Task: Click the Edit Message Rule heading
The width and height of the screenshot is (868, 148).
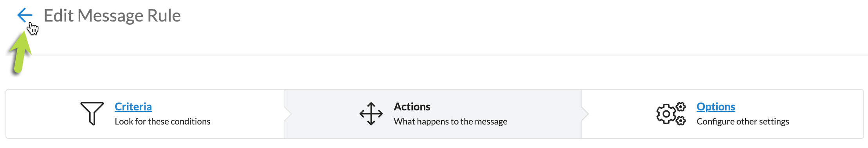Action: coord(112,16)
